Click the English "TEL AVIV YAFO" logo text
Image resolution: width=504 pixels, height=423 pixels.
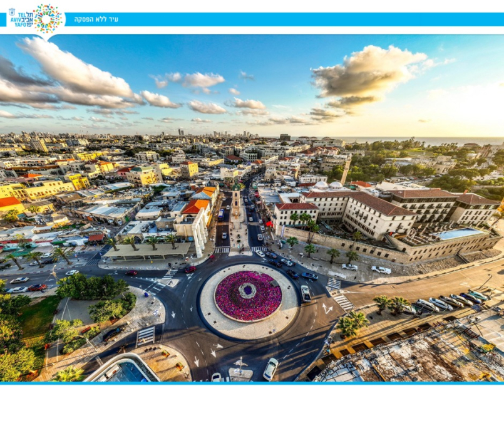(x=21, y=19)
